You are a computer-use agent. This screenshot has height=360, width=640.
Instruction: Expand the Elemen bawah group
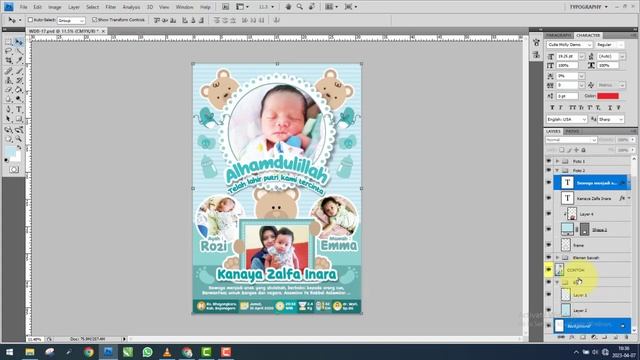point(557,258)
